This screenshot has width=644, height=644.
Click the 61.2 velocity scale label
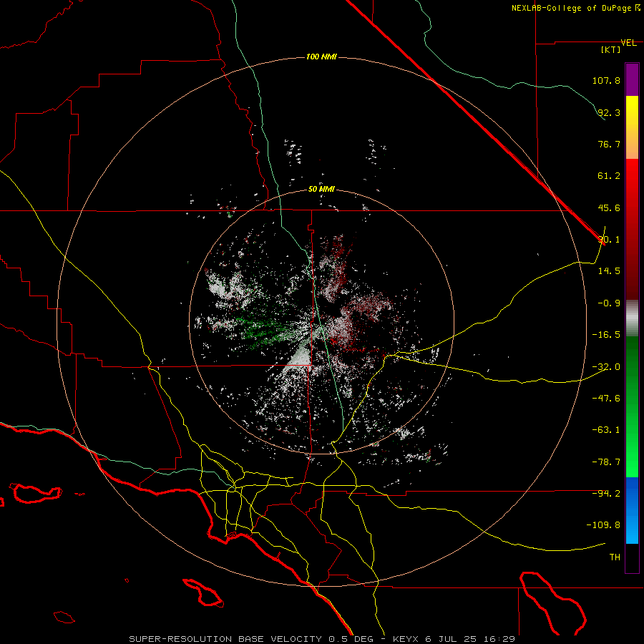[609, 176]
